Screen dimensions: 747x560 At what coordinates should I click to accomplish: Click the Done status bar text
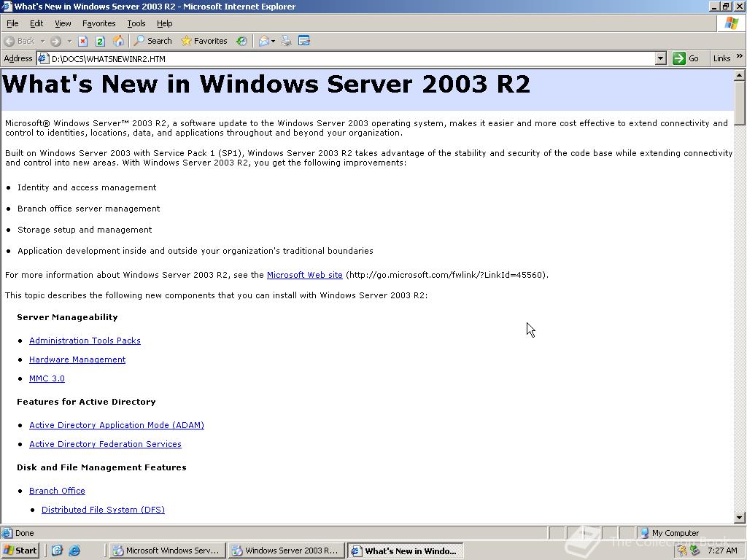tap(24, 533)
